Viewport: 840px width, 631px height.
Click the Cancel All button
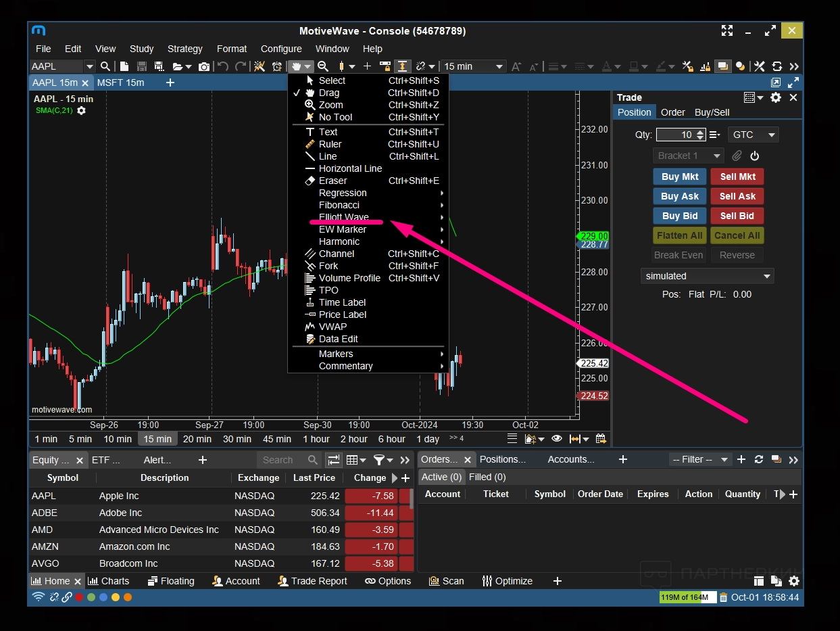coord(737,235)
